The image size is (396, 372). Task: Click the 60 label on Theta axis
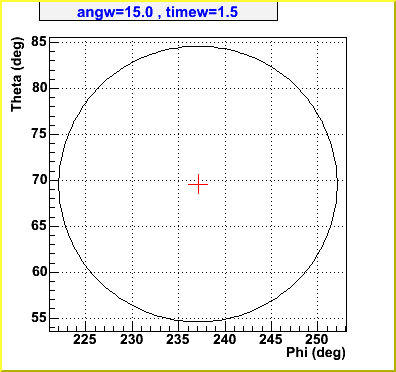39,272
